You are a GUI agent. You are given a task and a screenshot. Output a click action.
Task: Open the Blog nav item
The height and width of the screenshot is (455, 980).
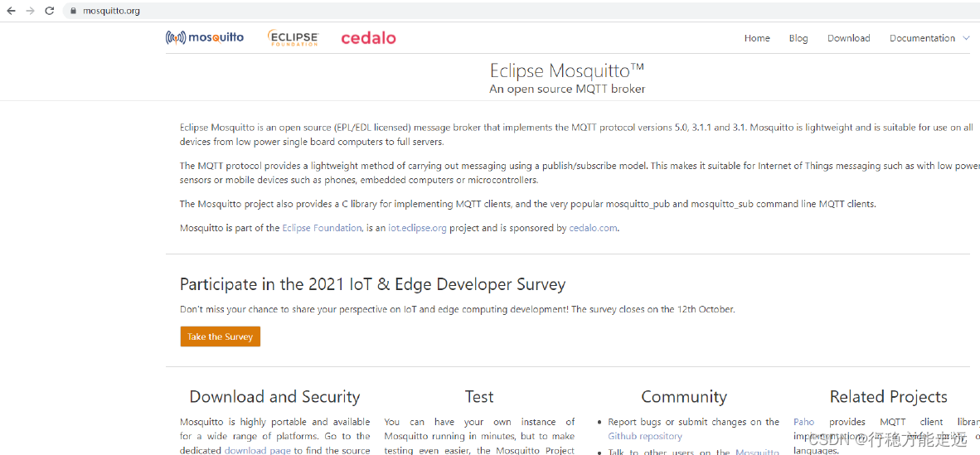[798, 38]
